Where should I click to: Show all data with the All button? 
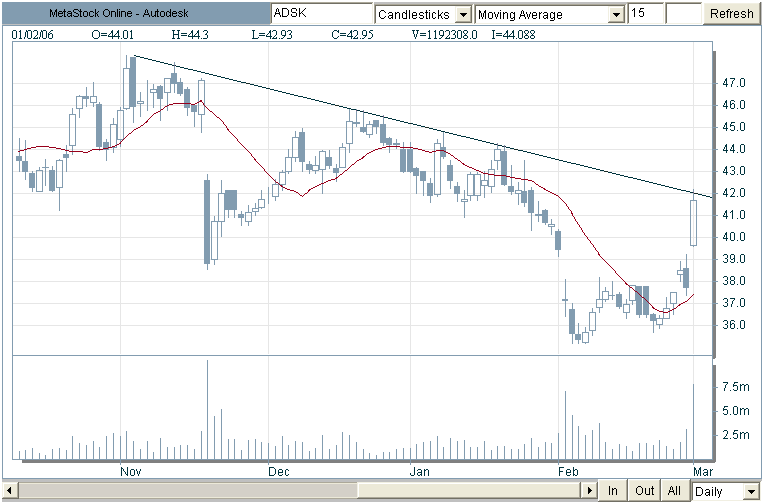point(674,490)
